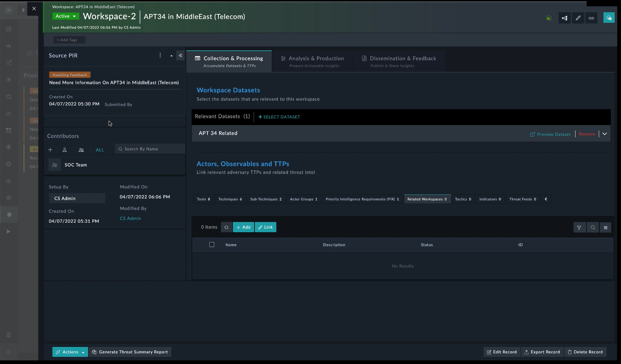This screenshot has height=364, width=621.
Task: Add a contributor using the plus icon
Action: pyautogui.click(x=50, y=150)
